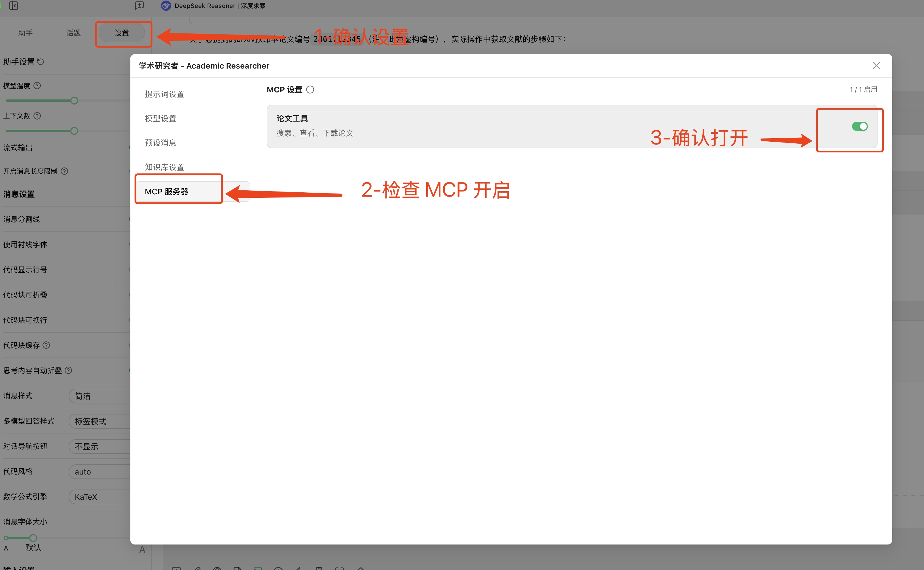Click the '1 / 1 启用' status text
Image resolution: width=924 pixels, height=570 pixels.
click(x=863, y=89)
